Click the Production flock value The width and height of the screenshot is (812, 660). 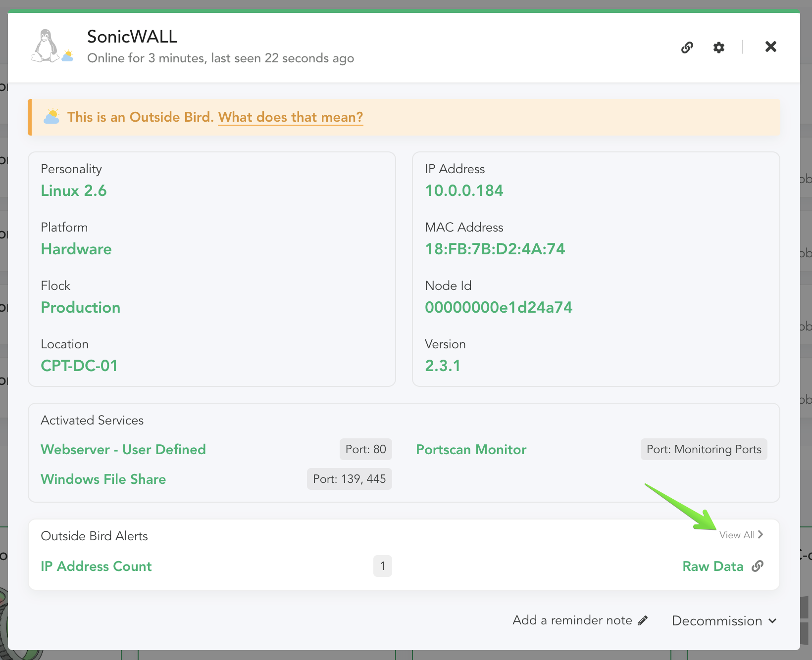coord(81,307)
